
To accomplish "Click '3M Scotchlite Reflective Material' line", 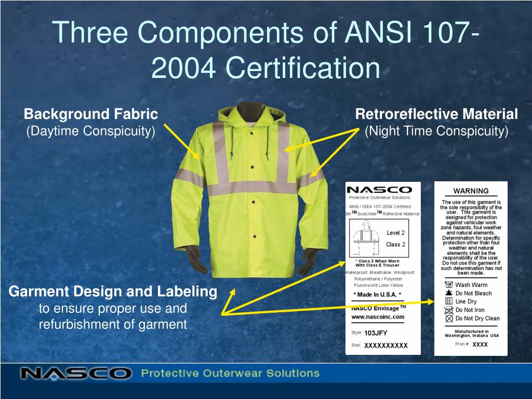I will click(x=383, y=214).
